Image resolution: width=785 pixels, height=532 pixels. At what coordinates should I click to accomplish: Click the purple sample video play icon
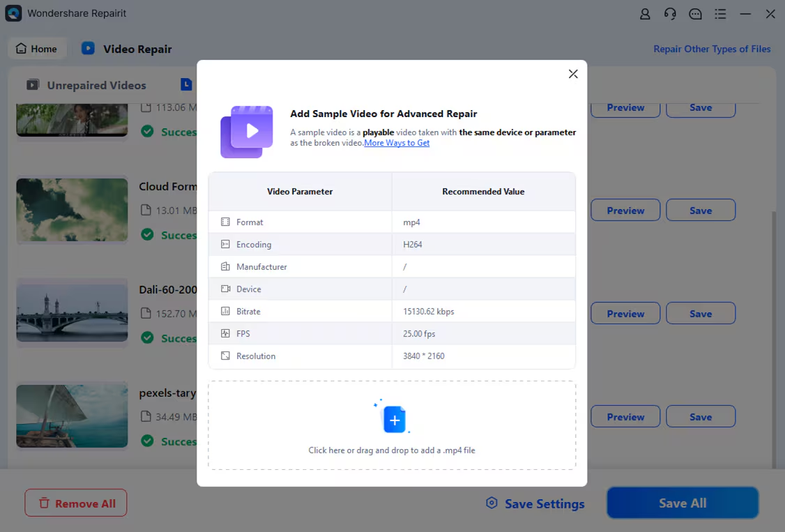247,132
